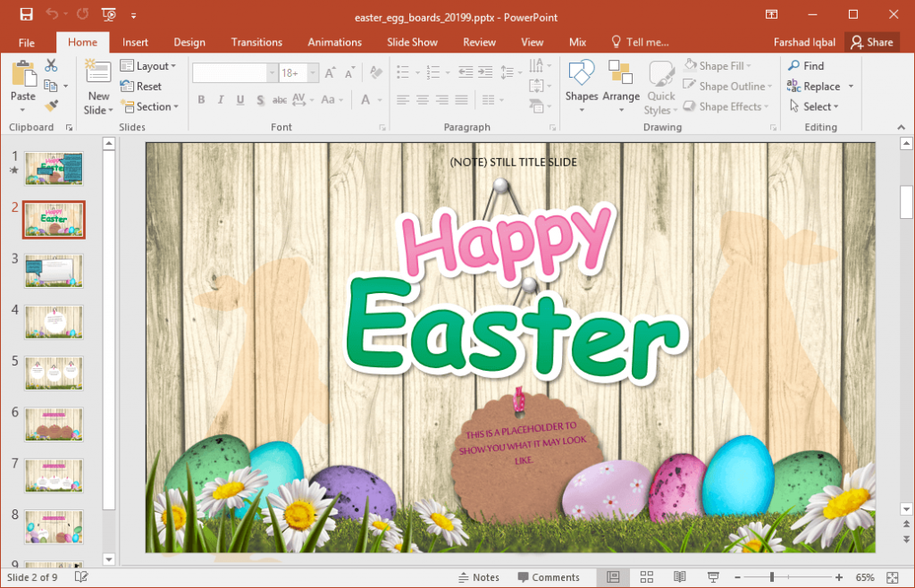915x588 pixels.
Task: Click the Share button
Action: click(872, 42)
